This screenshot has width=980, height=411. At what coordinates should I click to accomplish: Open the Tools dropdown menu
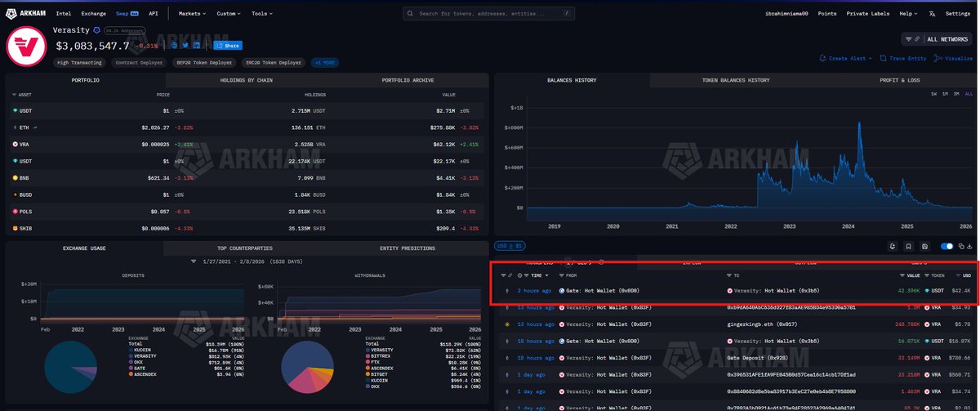point(263,14)
